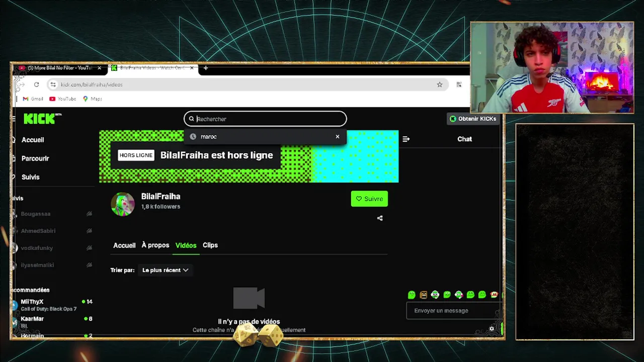Image resolution: width=644 pixels, height=362 pixels.
Task: Click the offline icon next to ilyaselmaliki
Action: coord(89,265)
